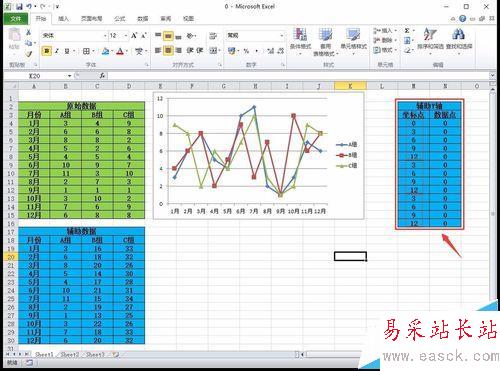
Task: Open Format as Table (套用表格格式)
Action: 326,41
